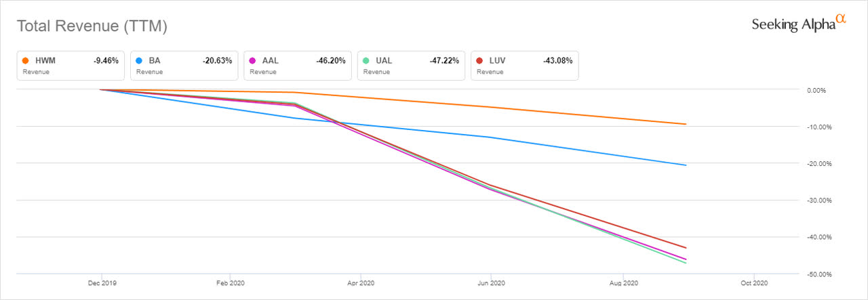Click the orange HWM color dot
The image size is (868, 300).
[26, 60]
